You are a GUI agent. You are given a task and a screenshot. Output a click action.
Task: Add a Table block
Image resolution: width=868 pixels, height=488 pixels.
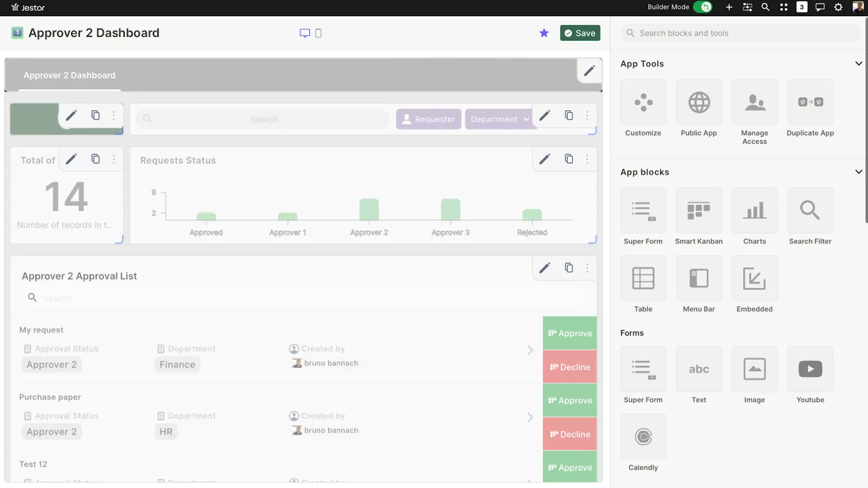(643, 278)
